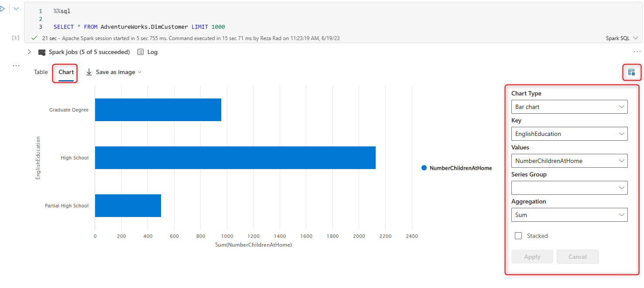
Task: Click the Cancel button
Action: click(x=577, y=257)
